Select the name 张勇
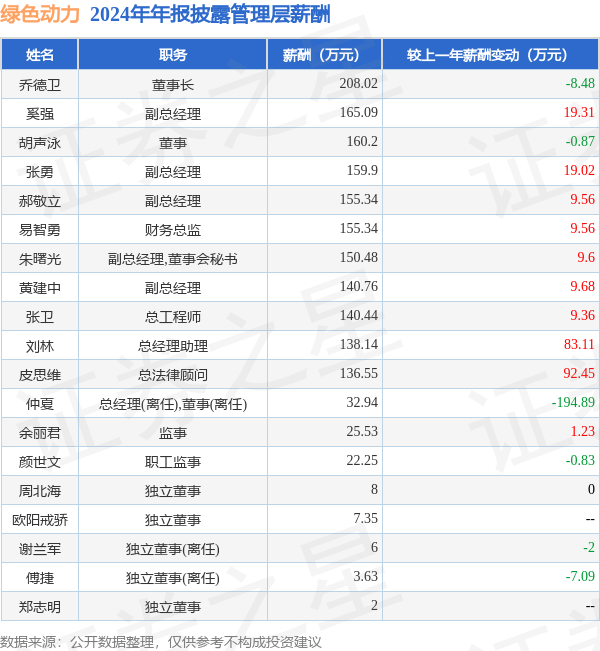The width and height of the screenshot is (600, 651). (x=39, y=172)
